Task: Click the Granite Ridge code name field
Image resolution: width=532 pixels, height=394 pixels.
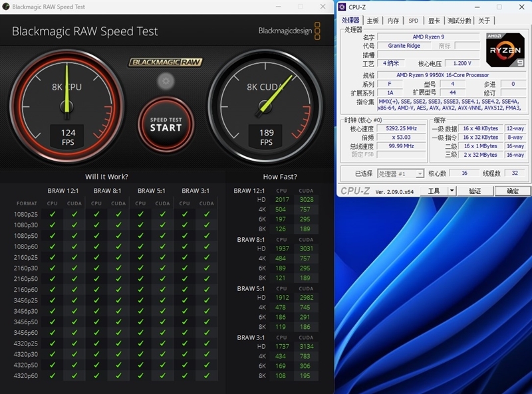Action: click(x=404, y=46)
